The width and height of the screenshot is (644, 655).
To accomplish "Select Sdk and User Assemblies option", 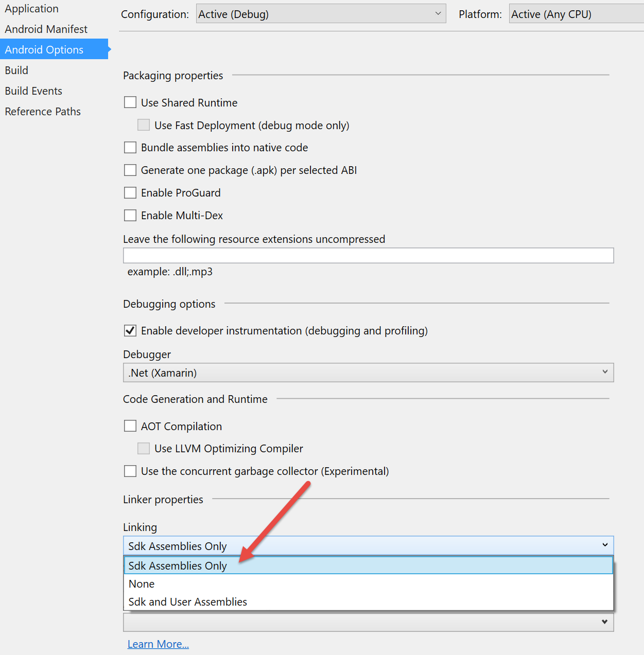I will [188, 602].
